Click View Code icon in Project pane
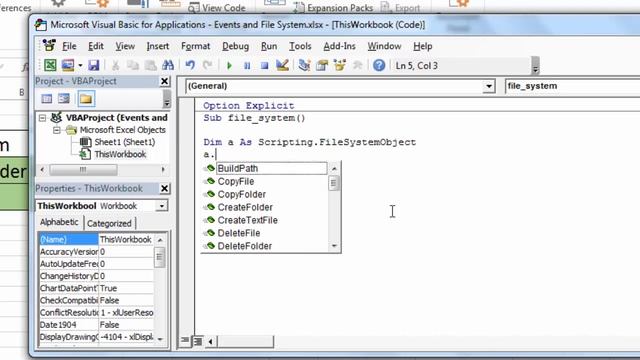Viewport: 640px width, 360px height. [47, 98]
